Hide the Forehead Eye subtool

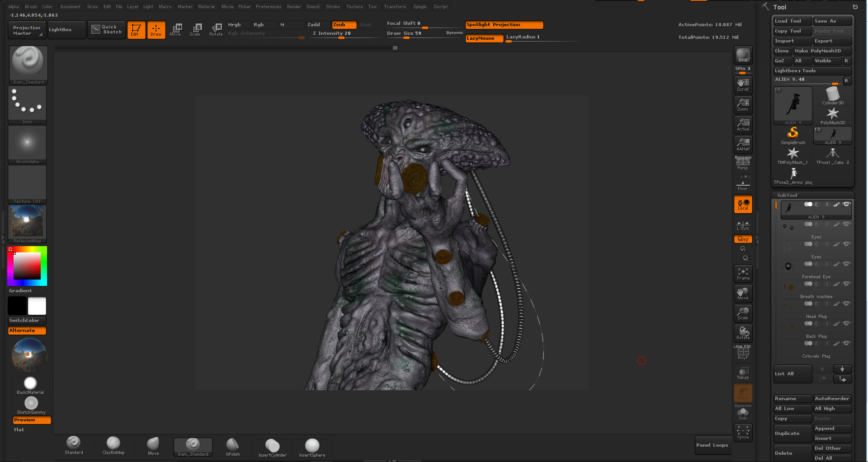pos(846,264)
